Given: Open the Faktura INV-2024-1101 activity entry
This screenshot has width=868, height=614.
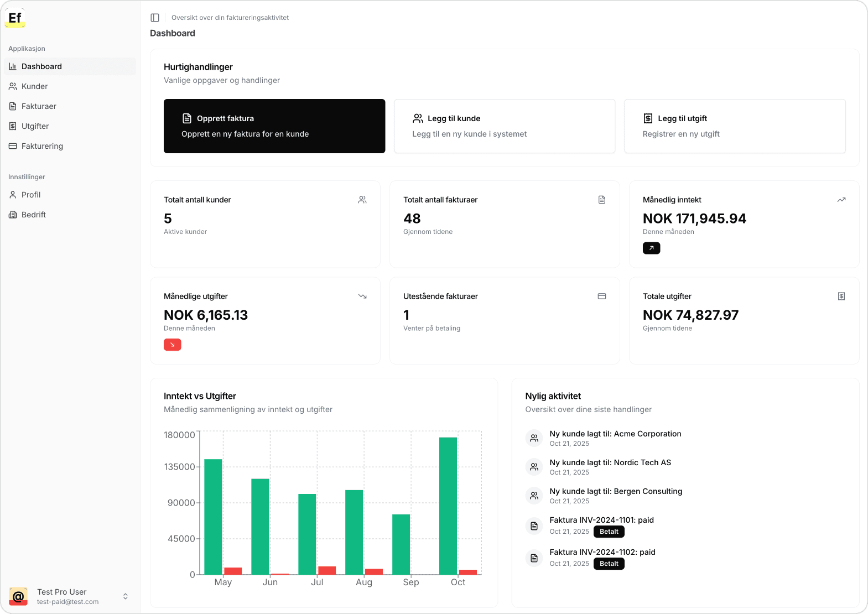Looking at the screenshot, I should (x=601, y=520).
